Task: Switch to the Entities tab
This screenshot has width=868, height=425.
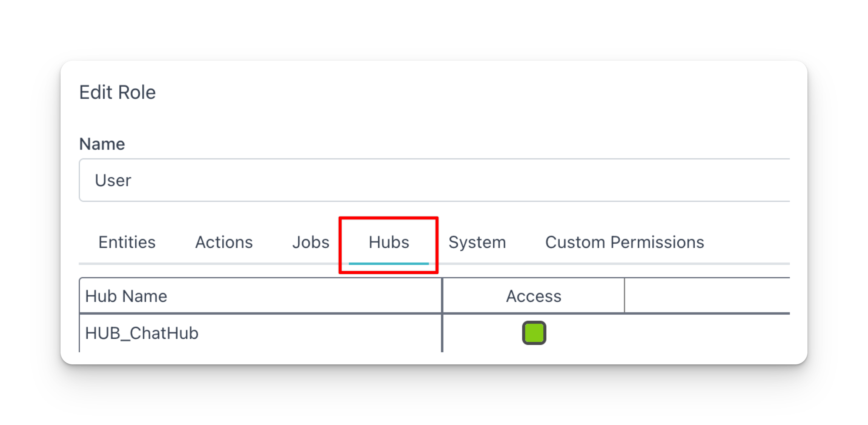Action: coord(127,242)
